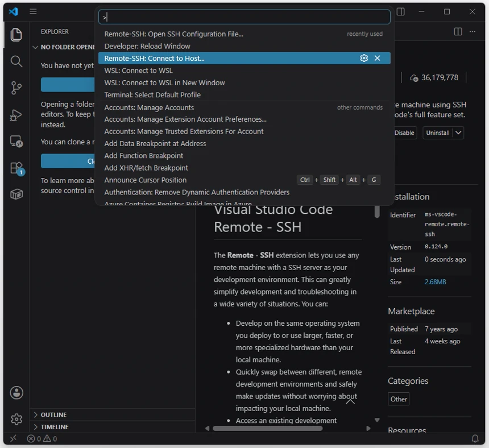489x448 pixels.
Task: Click the Other category tag
Action: coord(399,399)
